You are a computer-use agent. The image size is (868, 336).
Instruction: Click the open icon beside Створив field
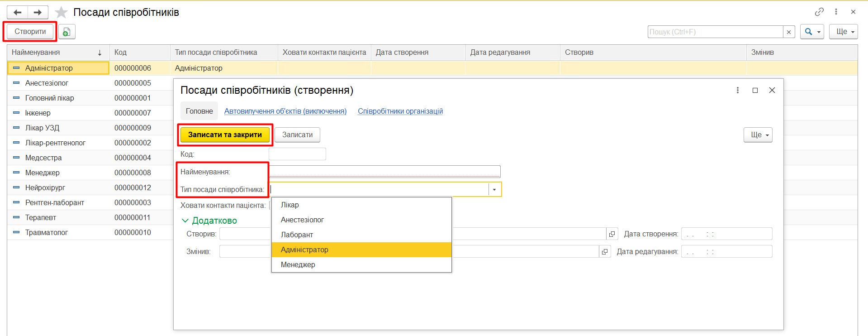point(612,234)
